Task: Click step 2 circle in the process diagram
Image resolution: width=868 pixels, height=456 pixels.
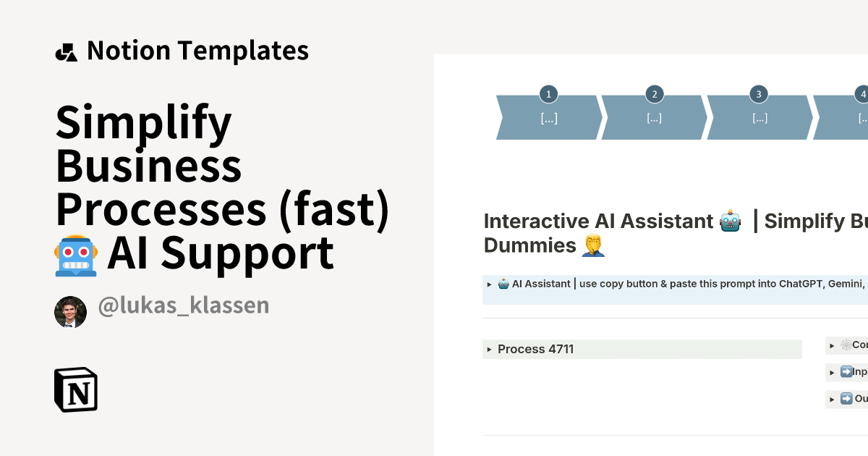Action: point(654,93)
